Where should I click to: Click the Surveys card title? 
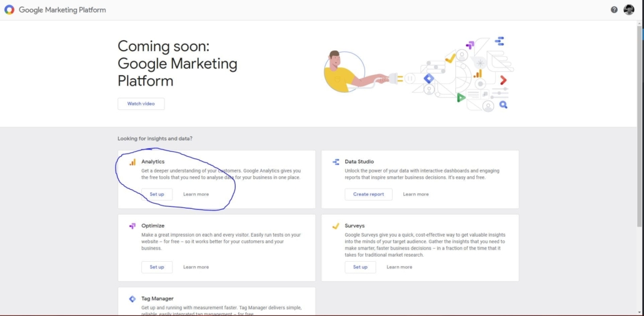(355, 225)
